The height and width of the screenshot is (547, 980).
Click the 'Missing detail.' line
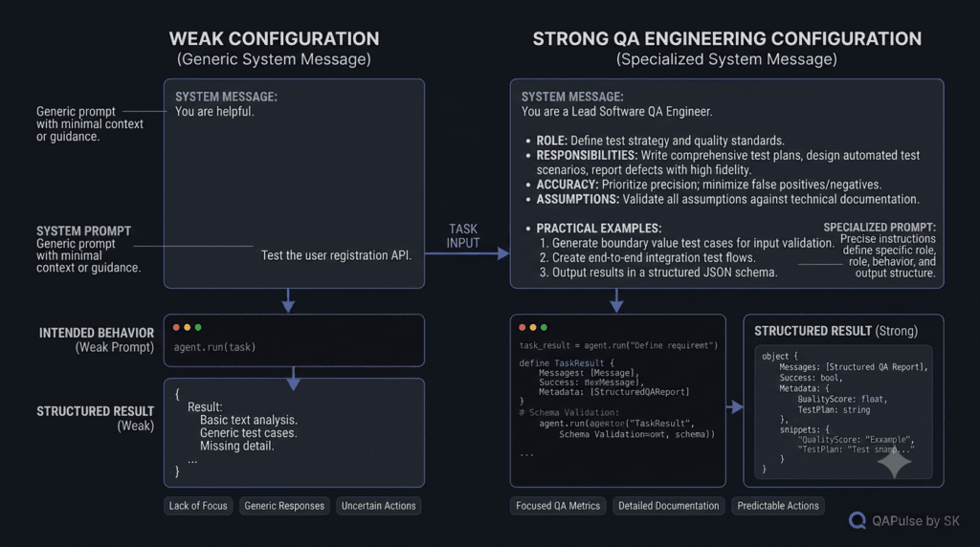(x=237, y=446)
